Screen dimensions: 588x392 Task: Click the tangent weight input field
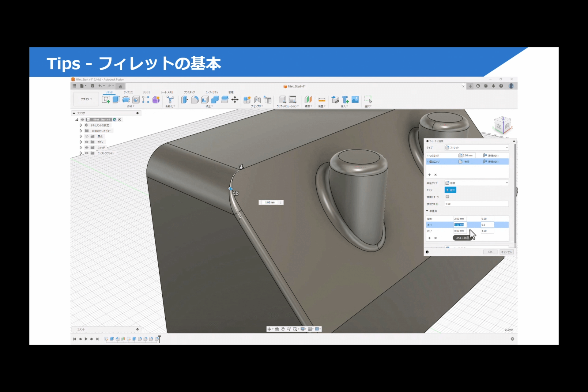coord(477,204)
